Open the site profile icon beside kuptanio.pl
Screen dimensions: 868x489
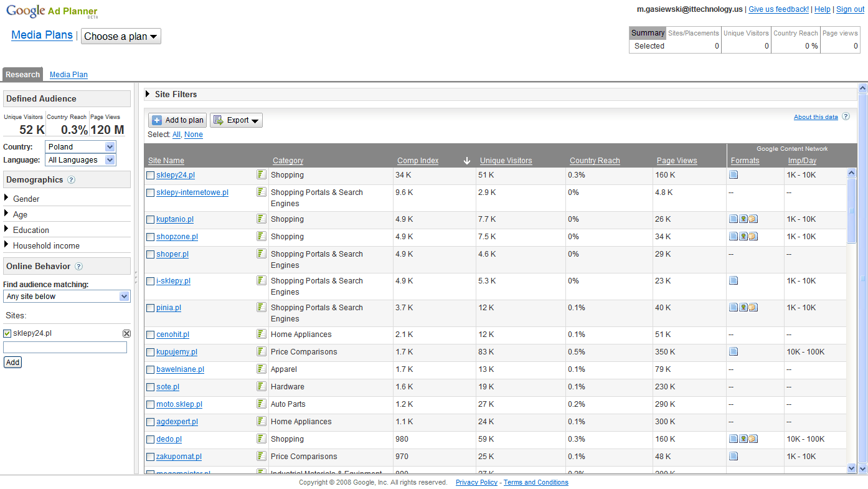[x=262, y=219]
